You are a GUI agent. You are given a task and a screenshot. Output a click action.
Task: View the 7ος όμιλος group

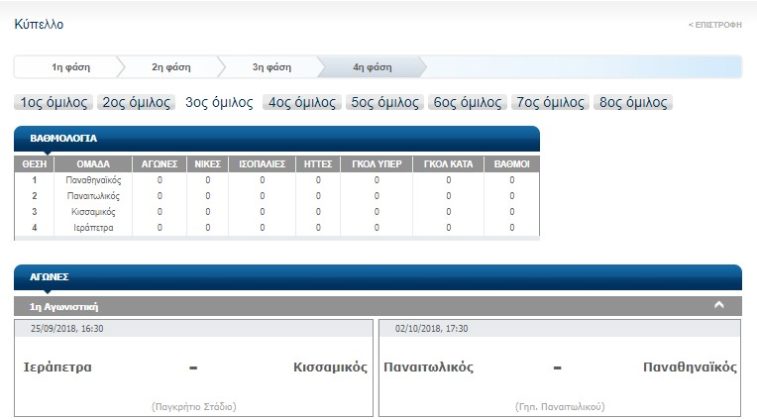point(550,102)
